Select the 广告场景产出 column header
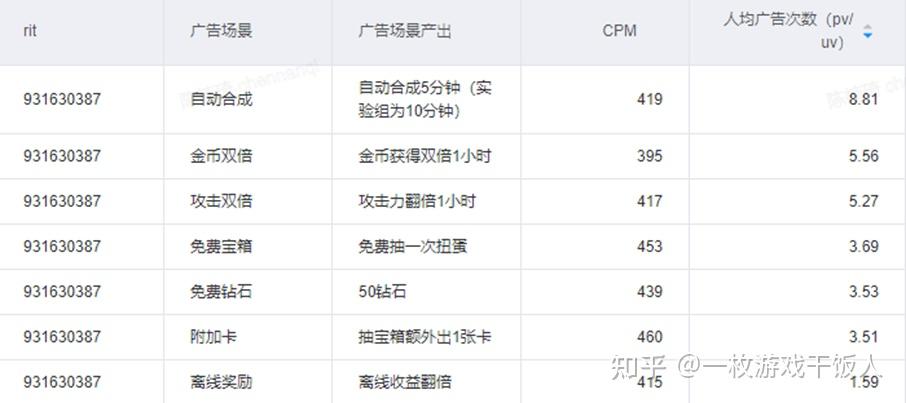The height and width of the screenshot is (403, 906). click(404, 31)
